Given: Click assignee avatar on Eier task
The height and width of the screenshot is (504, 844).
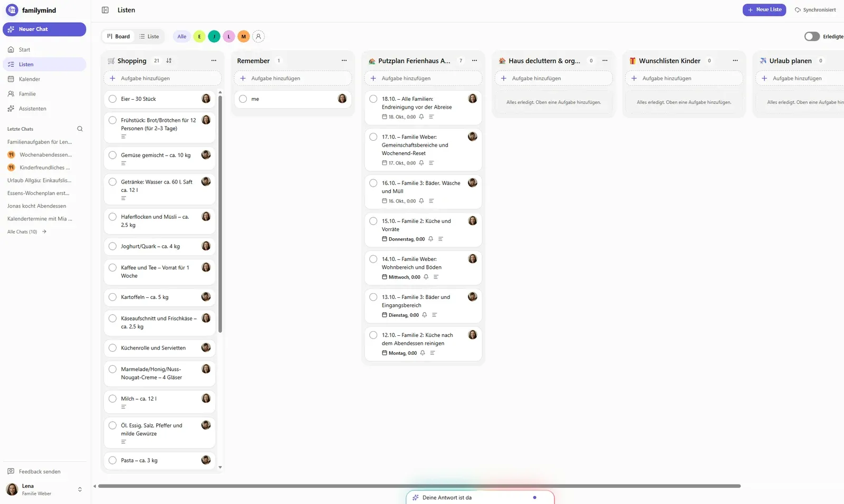Looking at the screenshot, I should (x=206, y=99).
